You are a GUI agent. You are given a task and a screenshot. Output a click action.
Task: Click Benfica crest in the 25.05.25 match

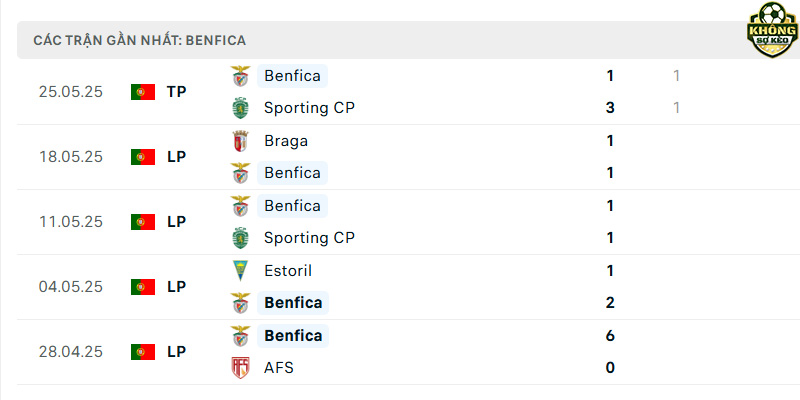pyautogui.click(x=240, y=76)
